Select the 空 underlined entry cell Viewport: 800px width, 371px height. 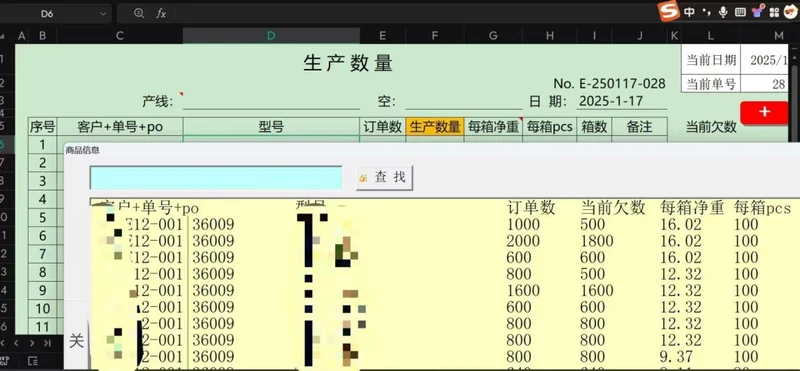(464, 101)
